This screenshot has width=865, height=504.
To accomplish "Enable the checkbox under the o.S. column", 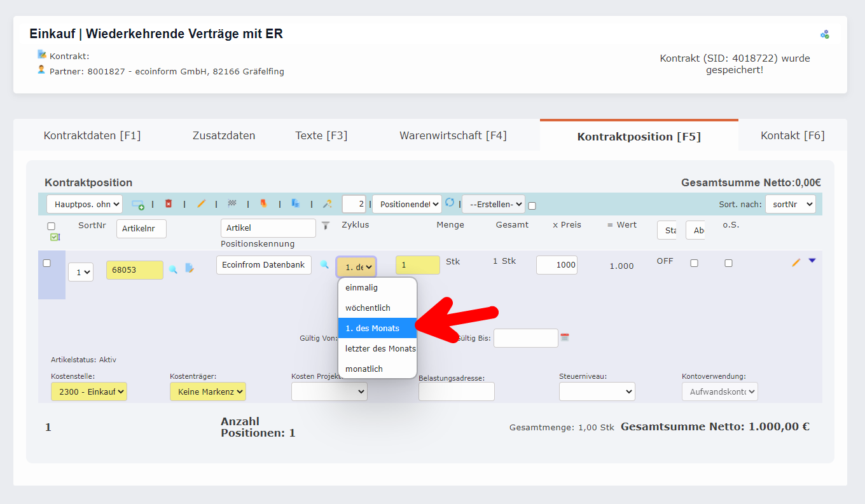I will (728, 262).
